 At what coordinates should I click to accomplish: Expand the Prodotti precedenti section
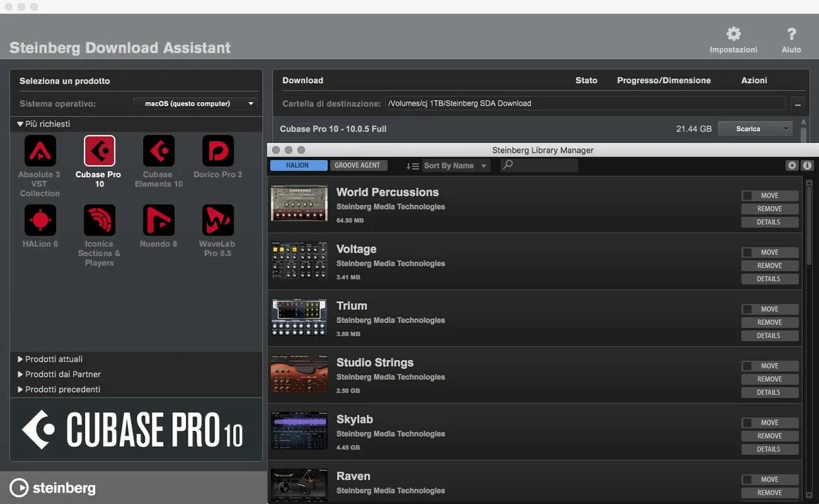(20, 389)
